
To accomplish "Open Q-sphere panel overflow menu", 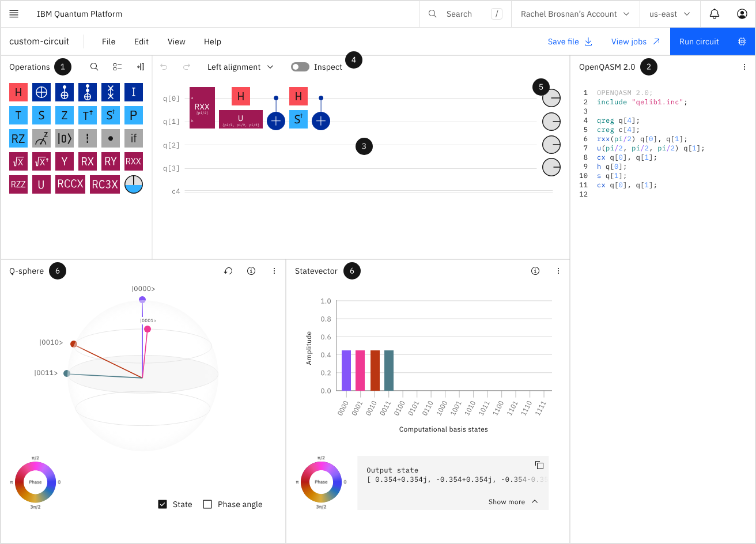I will click(274, 271).
